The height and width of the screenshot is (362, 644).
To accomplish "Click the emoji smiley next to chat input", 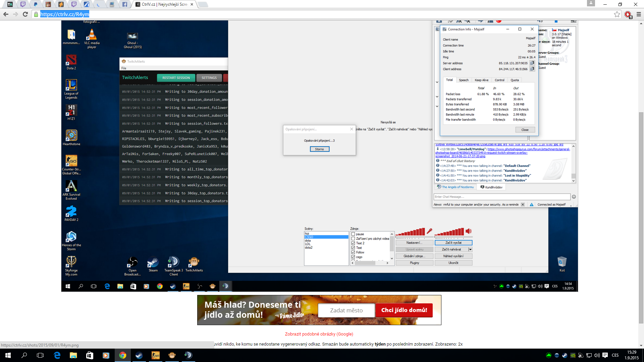I will 574,197.
